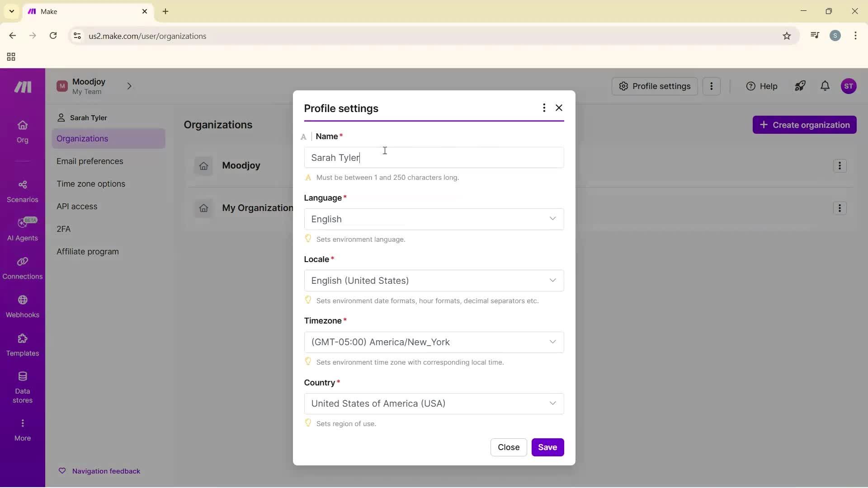Open the notifications bell
Viewport: 868px width, 488px height.
(825, 86)
